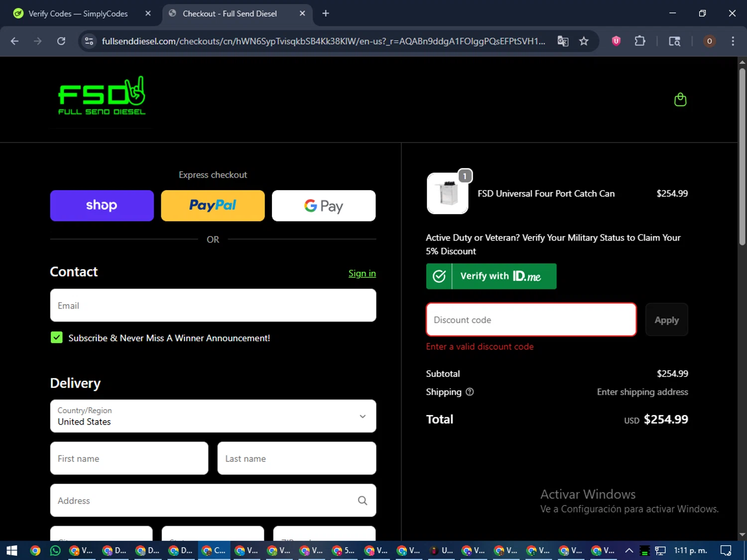This screenshot has width=747, height=560.
Task: Focus the Email input field
Action: point(213,305)
